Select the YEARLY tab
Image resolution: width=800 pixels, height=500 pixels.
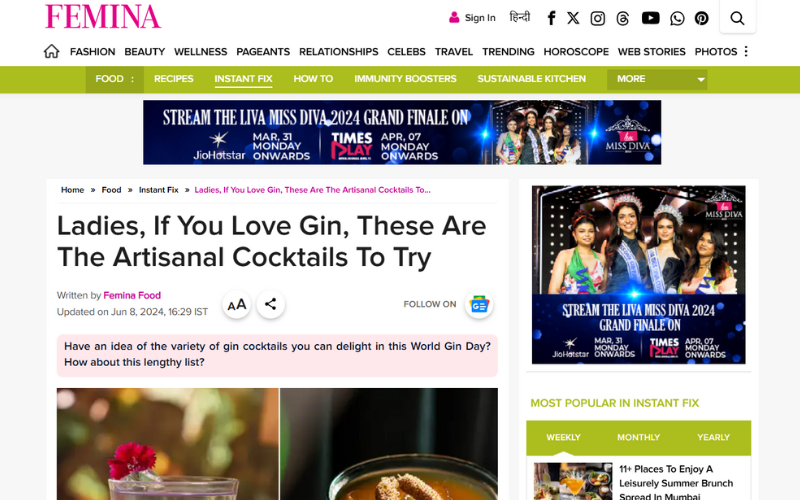click(713, 437)
